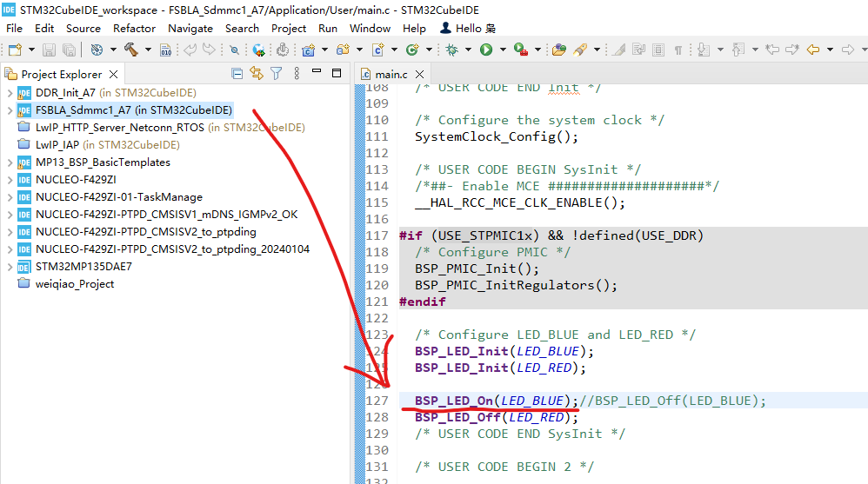868x484 pixels.
Task: Minimize the Project Explorer panel
Action: [317, 70]
